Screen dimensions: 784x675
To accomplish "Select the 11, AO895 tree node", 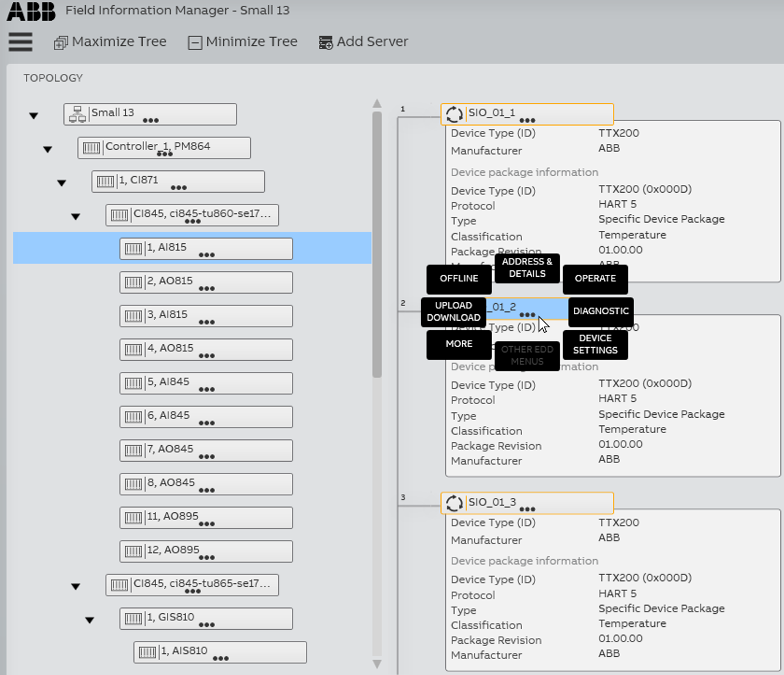I will coord(206,518).
